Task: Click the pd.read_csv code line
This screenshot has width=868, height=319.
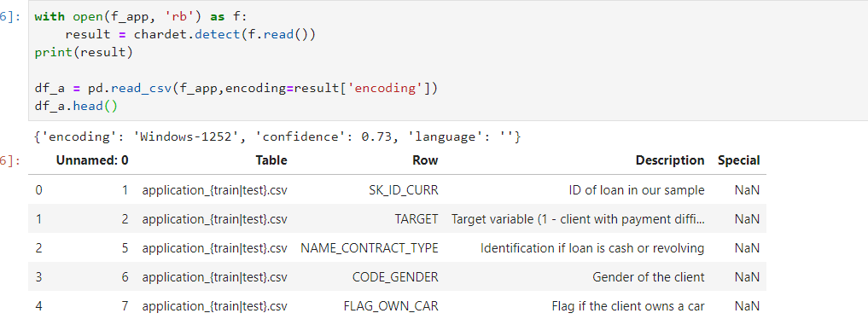Action: tap(236, 88)
